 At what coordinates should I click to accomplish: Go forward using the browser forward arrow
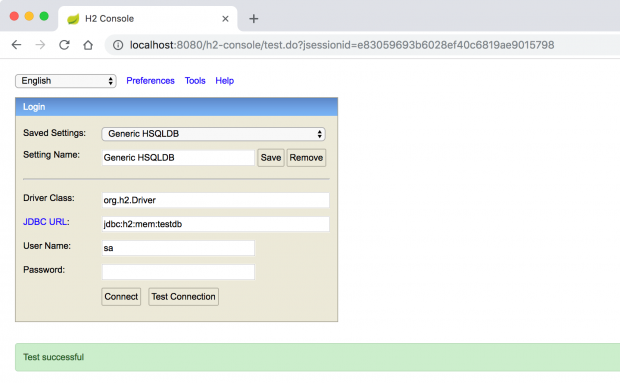point(40,45)
